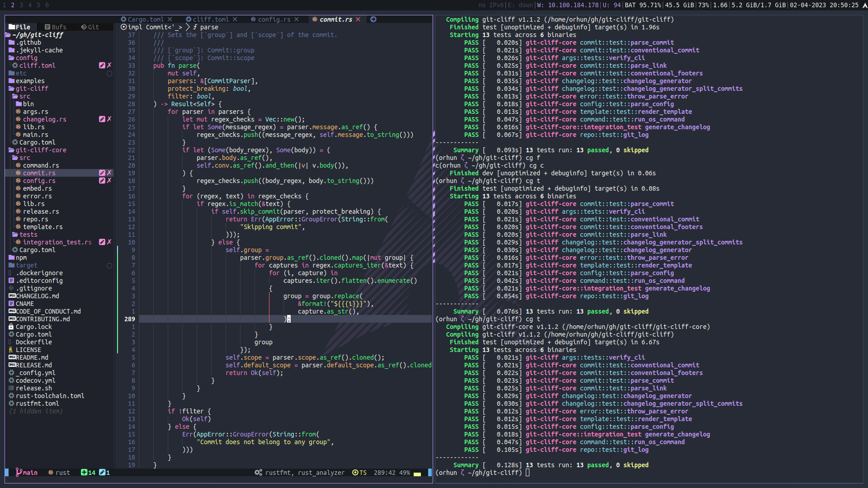868x488 pixels.
Task: Close the Cargo.toml buffer tab
Action: point(170,19)
